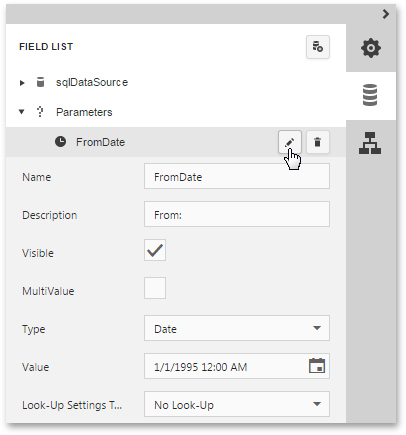406x435 pixels.
Task: Open the Properties gear tab
Action: (371, 48)
